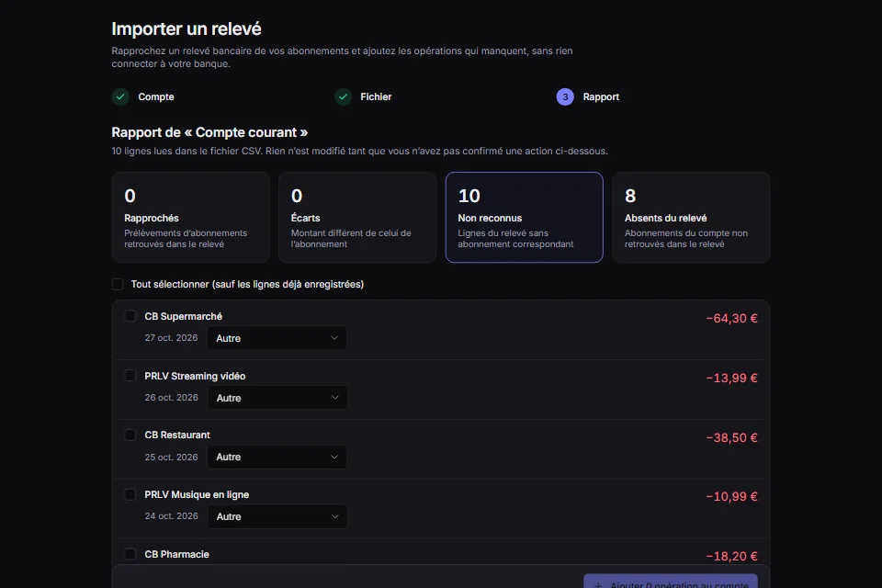Check the CB Supermarché row checkbox
This screenshot has height=588, width=882.
130,316
